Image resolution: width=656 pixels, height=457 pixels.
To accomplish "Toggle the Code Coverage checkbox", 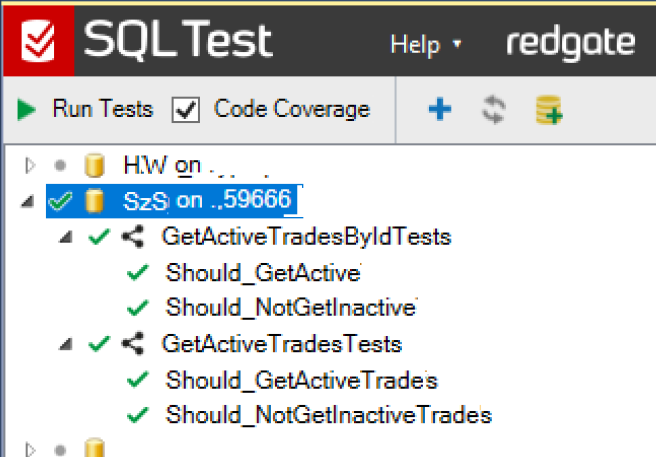I will point(186,110).
